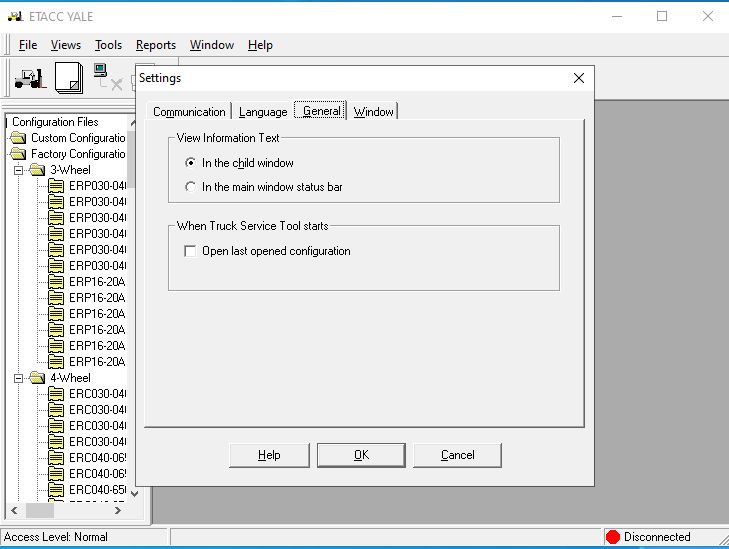729x549 pixels.
Task: Click the Access Level: Normal status text
Action: coord(55,537)
